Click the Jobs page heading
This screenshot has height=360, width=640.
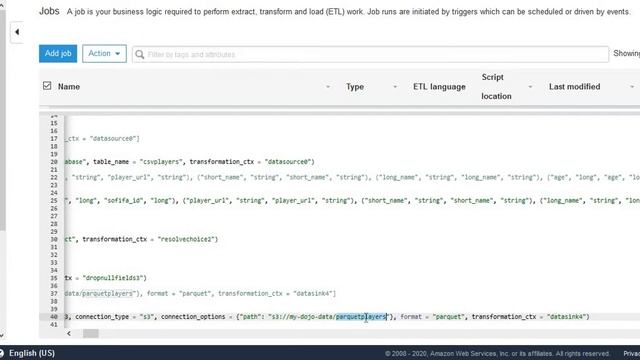(49, 11)
